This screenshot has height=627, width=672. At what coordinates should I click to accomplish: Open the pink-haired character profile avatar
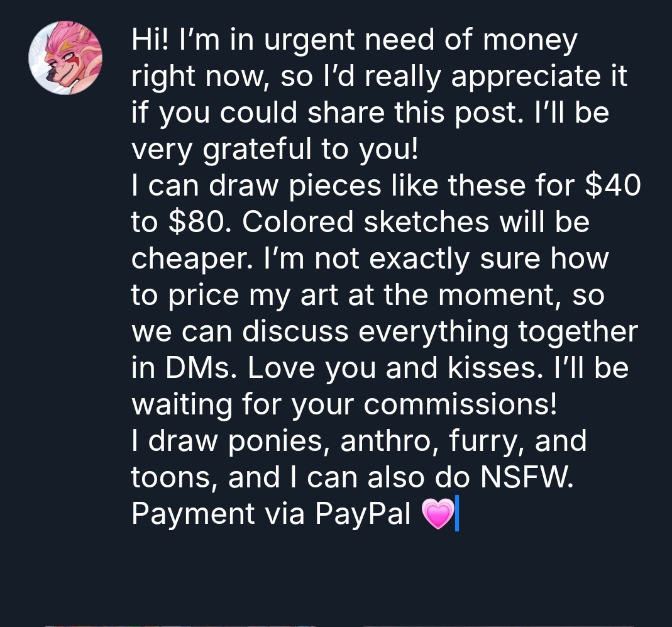tap(65, 57)
